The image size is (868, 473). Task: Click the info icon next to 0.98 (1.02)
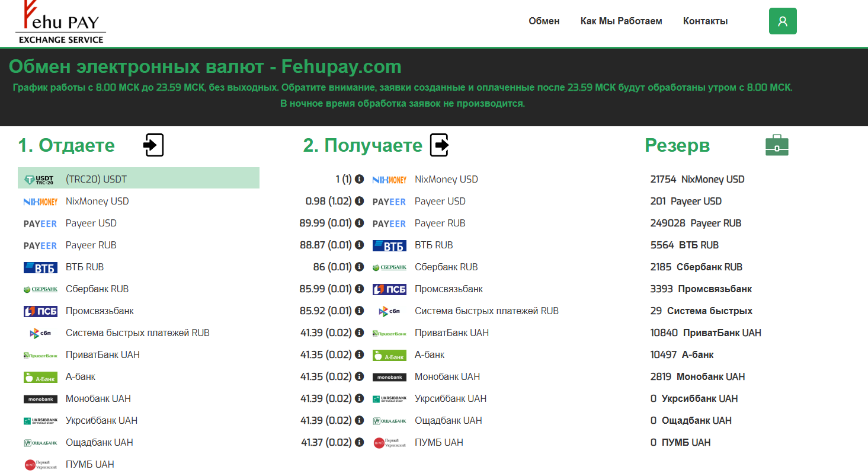[359, 201]
